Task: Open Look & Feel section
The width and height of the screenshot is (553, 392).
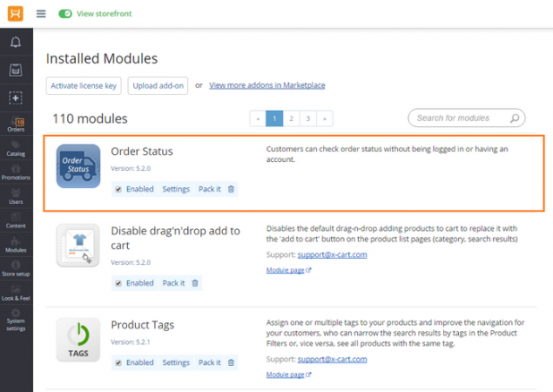Action: [x=16, y=294]
